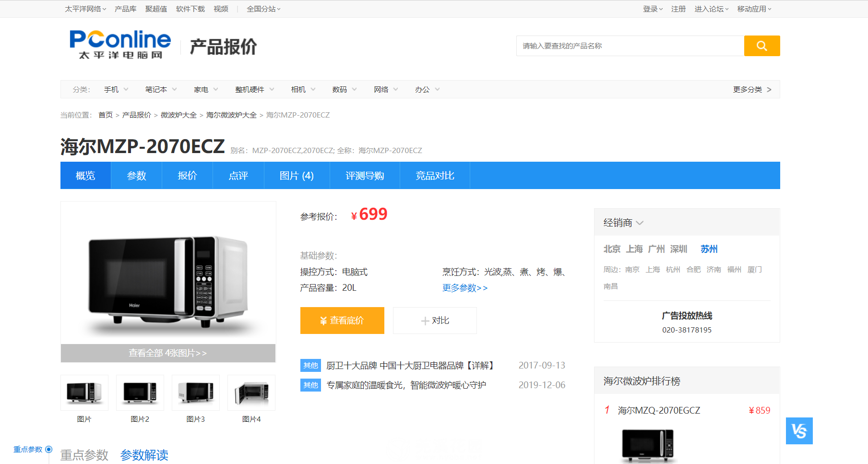Select dealer city 苏州
868x464 pixels.
click(709, 249)
